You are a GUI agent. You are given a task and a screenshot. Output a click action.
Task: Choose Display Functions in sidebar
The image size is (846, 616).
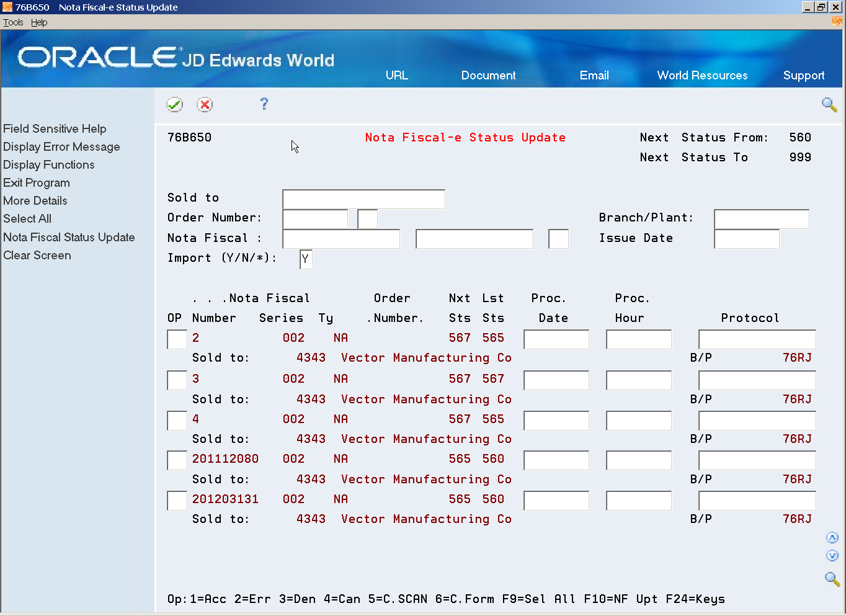point(49,164)
